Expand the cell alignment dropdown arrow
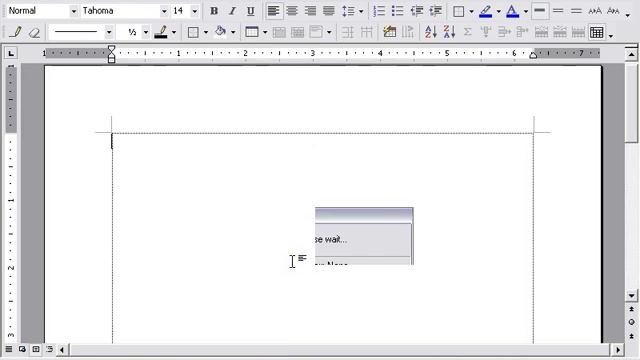This screenshot has width=640, height=360. (329, 32)
